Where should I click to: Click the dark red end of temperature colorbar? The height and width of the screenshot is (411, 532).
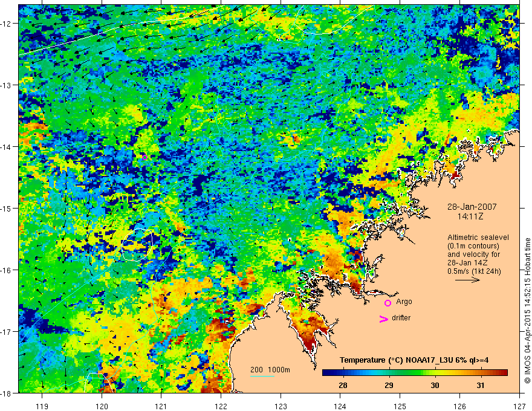(x=504, y=373)
